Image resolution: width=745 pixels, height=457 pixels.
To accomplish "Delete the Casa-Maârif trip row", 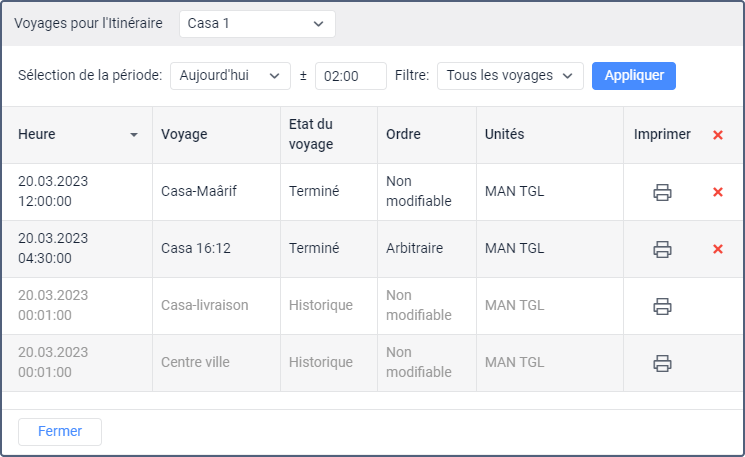I will pyautogui.click(x=718, y=192).
